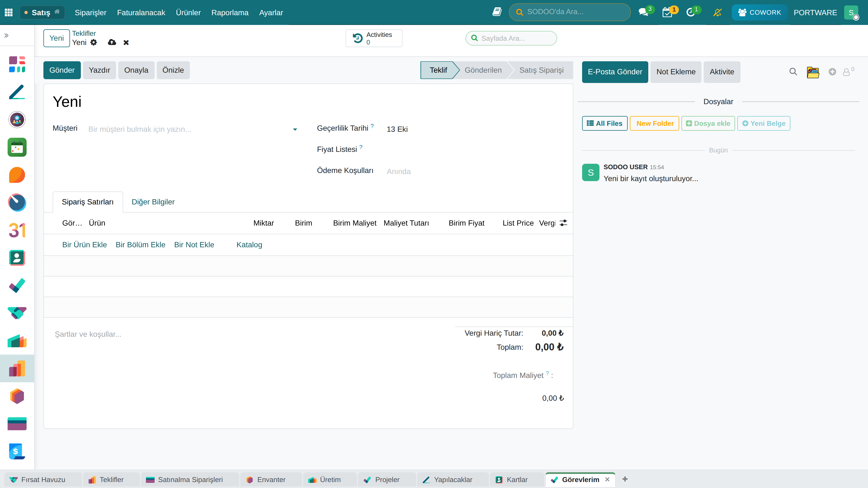Click the Not Ekleme button

tap(676, 72)
